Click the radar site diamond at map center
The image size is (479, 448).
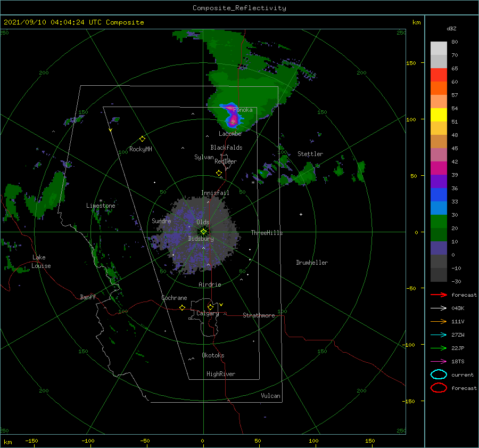pyautogui.click(x=203, y=232)
